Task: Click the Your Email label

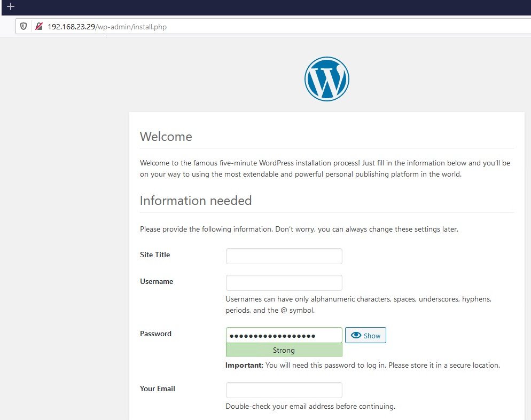Action: [x=158, y=389]
